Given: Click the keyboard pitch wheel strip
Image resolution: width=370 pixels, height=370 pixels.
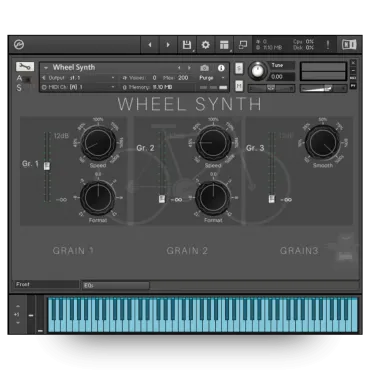Looking at the screenshot, I should pos(31,314).
